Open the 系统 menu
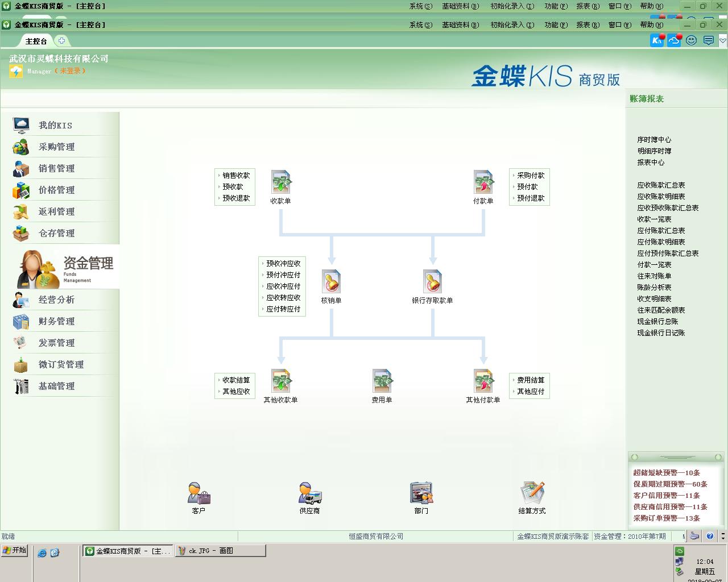 [421, 24]
